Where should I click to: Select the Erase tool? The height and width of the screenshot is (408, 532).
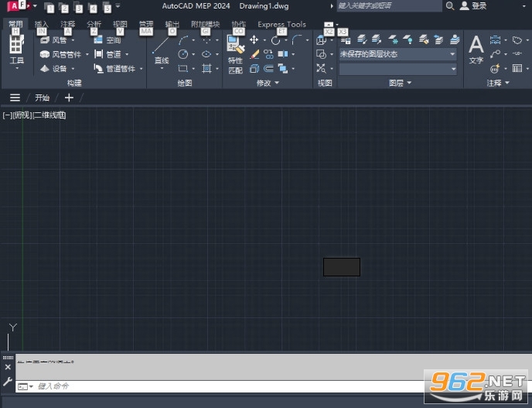point(254,54)
